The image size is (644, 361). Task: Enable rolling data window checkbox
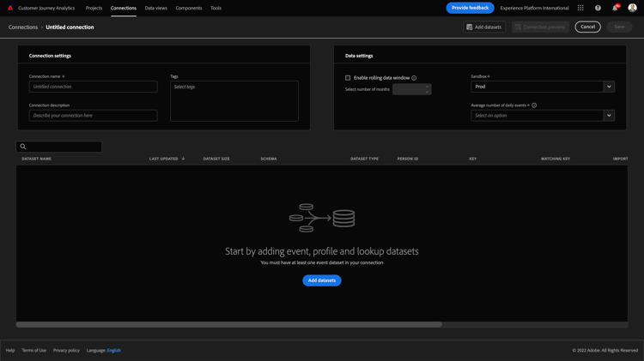click(x=348, y=78)
